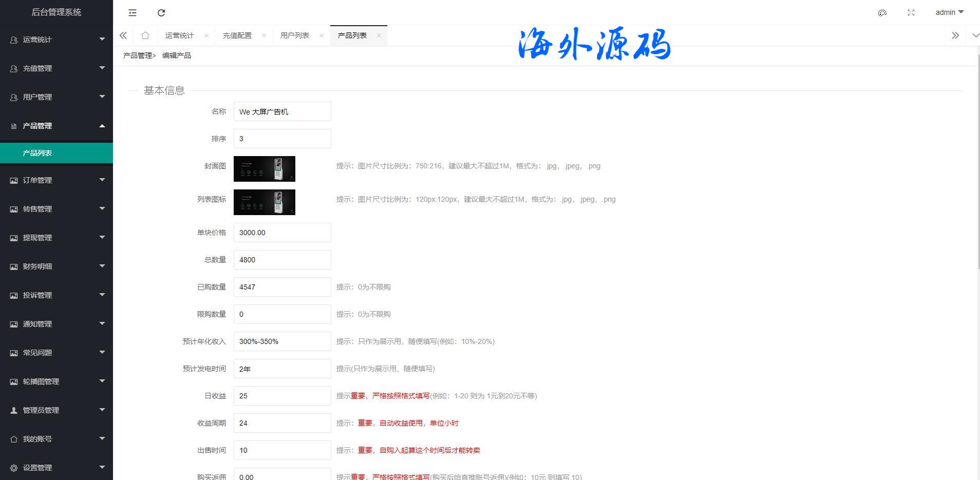Open the tab options dropdown arrow
The width and height of the screenshot is (980, 480).
(x=975, y=35)
